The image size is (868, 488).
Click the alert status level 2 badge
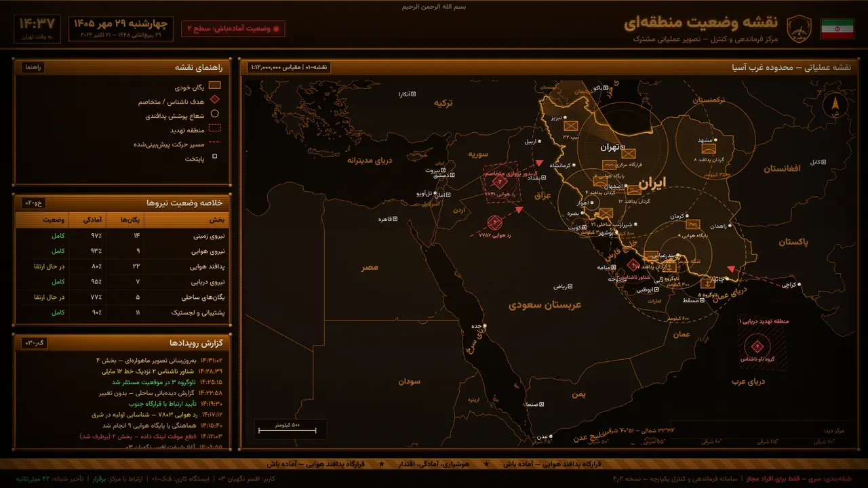pyautogui.click(x=233, y=28)
